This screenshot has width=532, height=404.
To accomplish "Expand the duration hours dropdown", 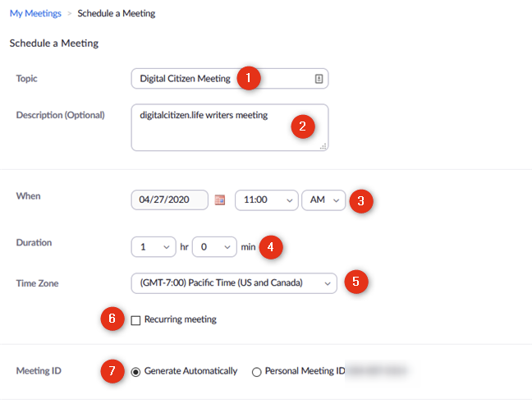I will coord(154,246).
